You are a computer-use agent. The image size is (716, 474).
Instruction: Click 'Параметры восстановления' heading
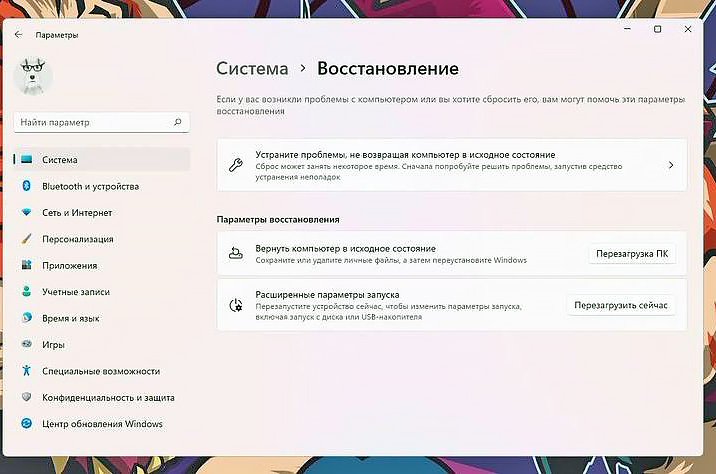(278, 219)
